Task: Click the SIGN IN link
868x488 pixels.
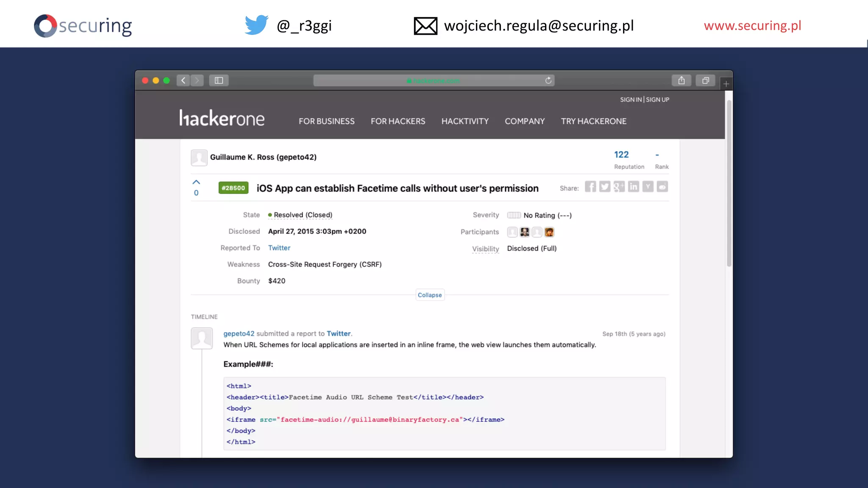Action: pyautogui.click(x=631, y=100)
